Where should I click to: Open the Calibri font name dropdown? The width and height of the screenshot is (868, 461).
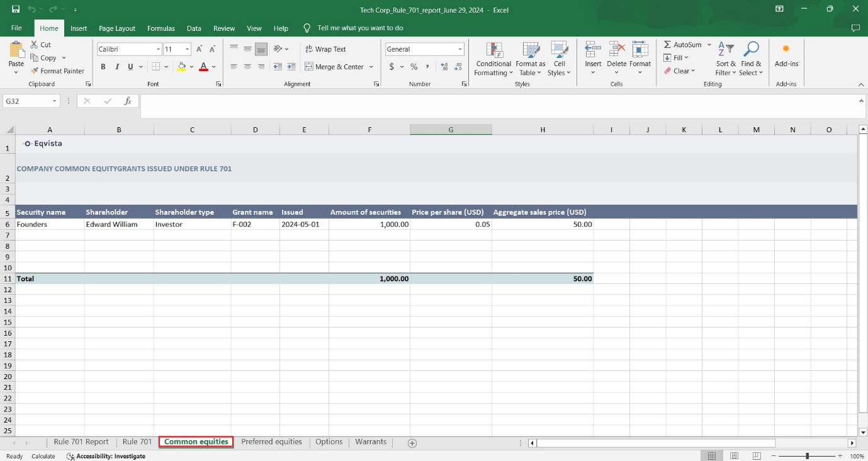click(159, 49)
